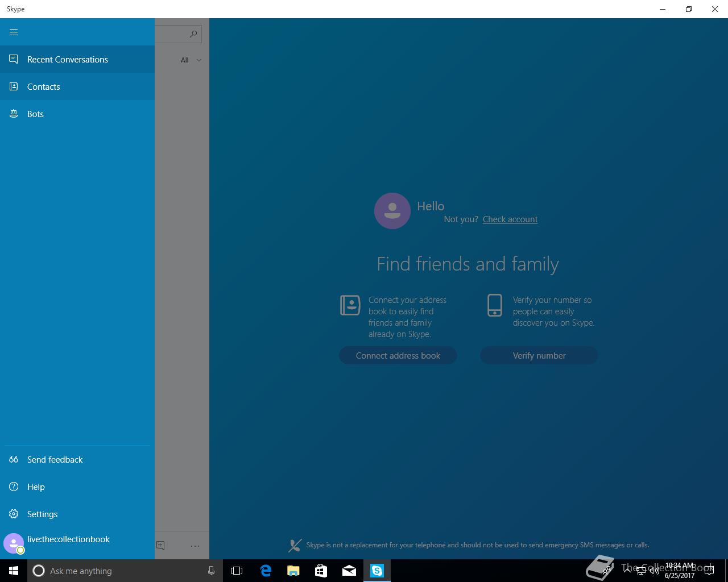Click Cortana Ask me anything box

coord(124,571)
